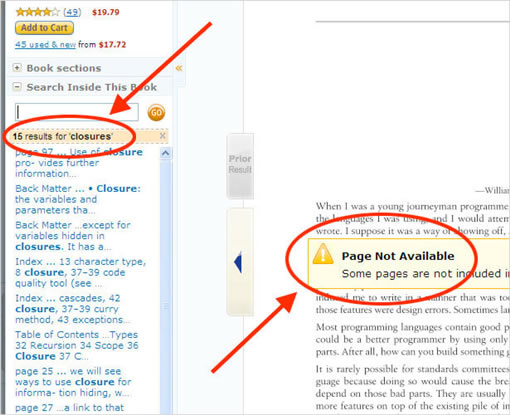The width and height of the screenshot is (510, 415).
Task: Expand the Book sections panel
Action: click(16, 68)
